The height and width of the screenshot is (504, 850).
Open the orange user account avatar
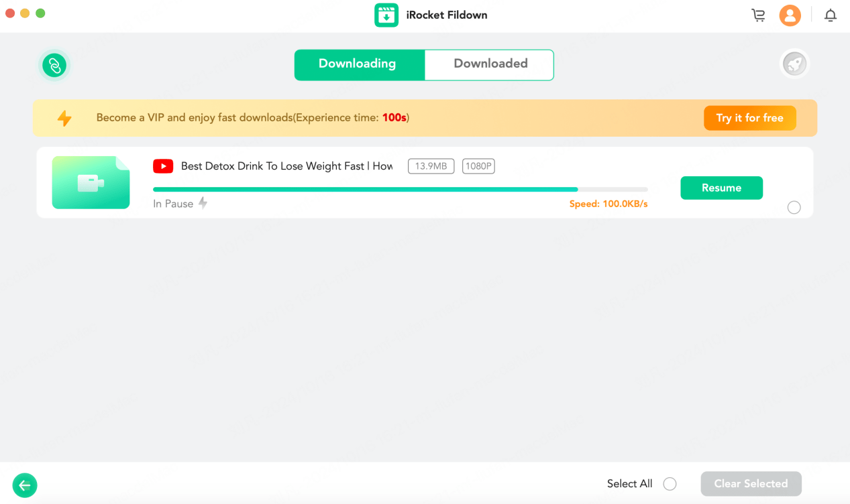(x=790, y=15)
